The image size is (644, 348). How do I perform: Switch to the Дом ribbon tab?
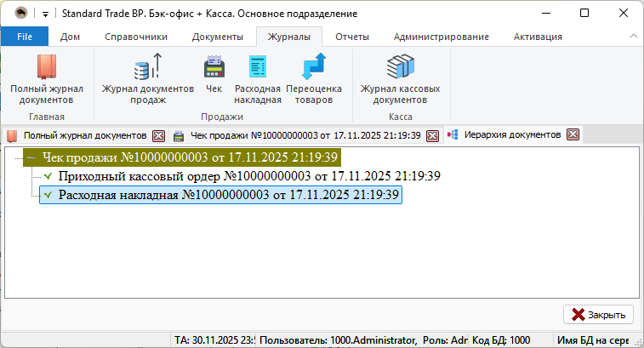(x=70, y=37)
